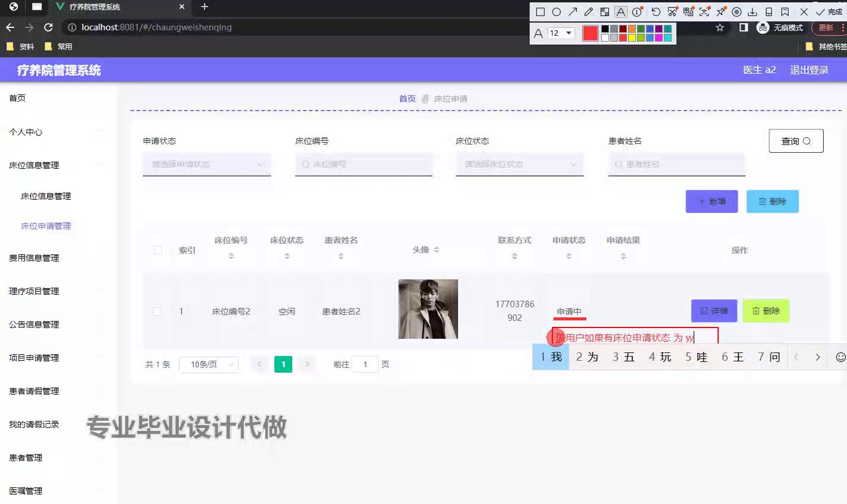Choose the mosaic blur tool

(x=604, y=12)
